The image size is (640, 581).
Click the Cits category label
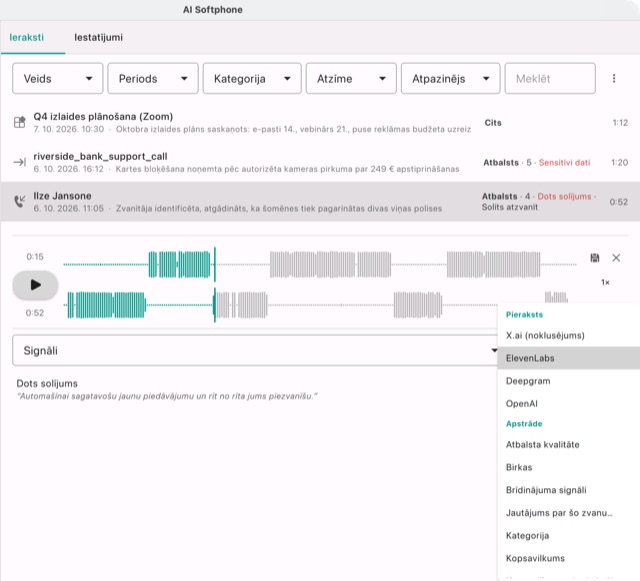[493, 122]
